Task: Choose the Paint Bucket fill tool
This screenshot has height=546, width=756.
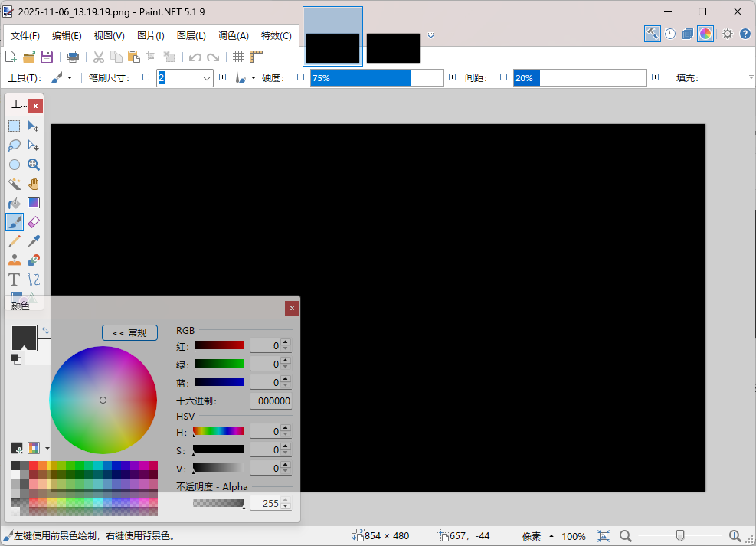Action: 15,203
